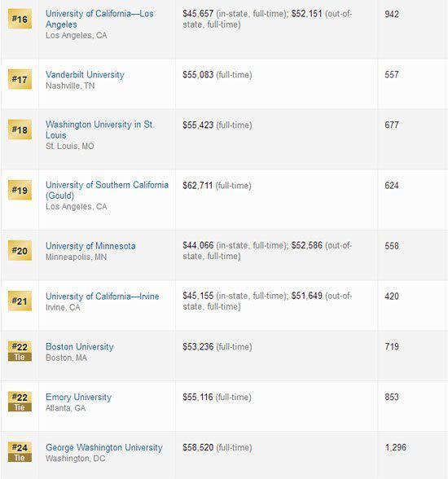Visit Washington University in St. Louis page

99,130
